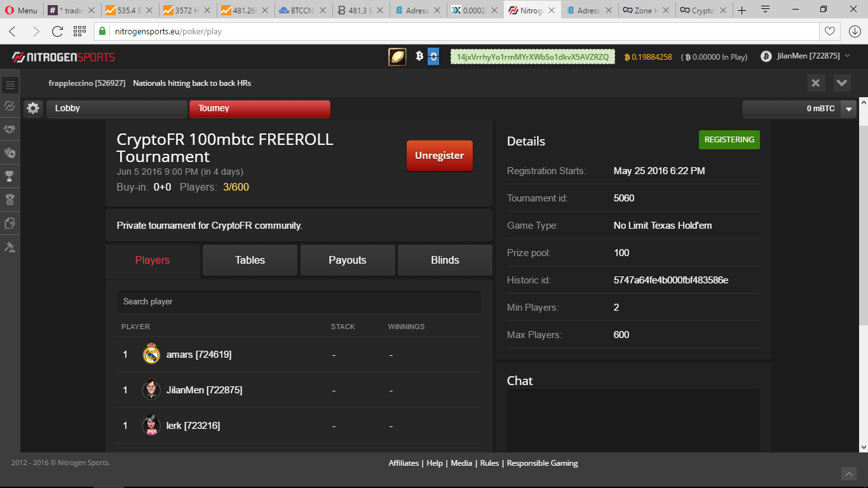
Task: Click the blue 0 notification badge
Action: (433, 57)
